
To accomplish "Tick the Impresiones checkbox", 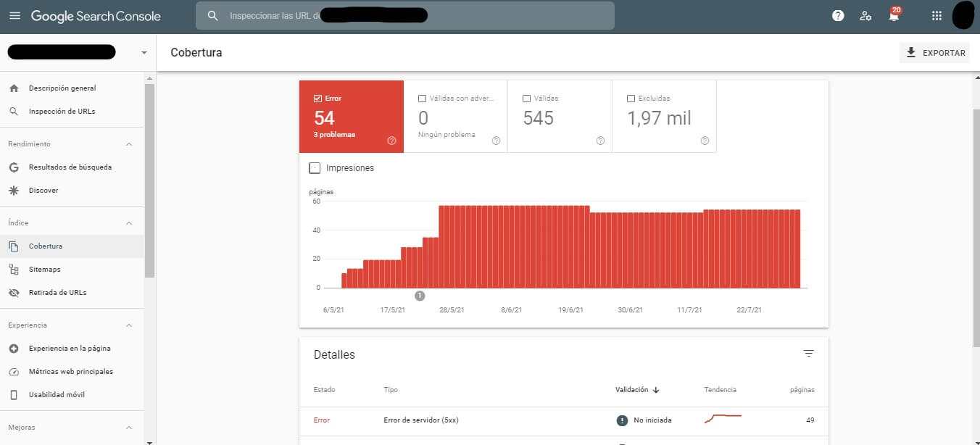I will pos(315,168).
